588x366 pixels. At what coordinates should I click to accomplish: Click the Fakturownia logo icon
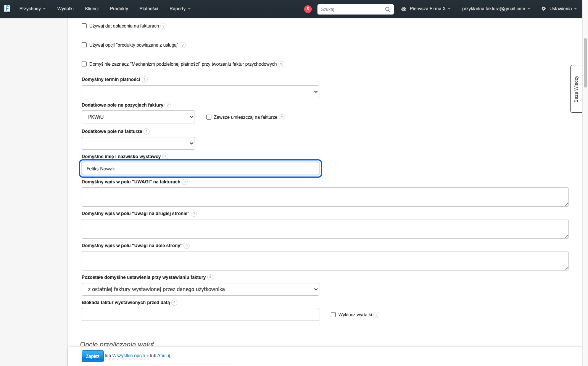[x=7, y=8]
